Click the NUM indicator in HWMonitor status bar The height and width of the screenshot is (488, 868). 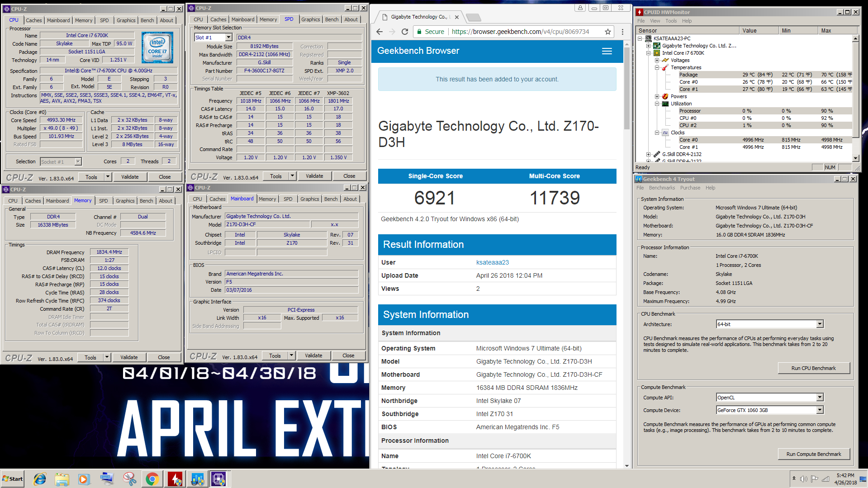pos(830,167)
